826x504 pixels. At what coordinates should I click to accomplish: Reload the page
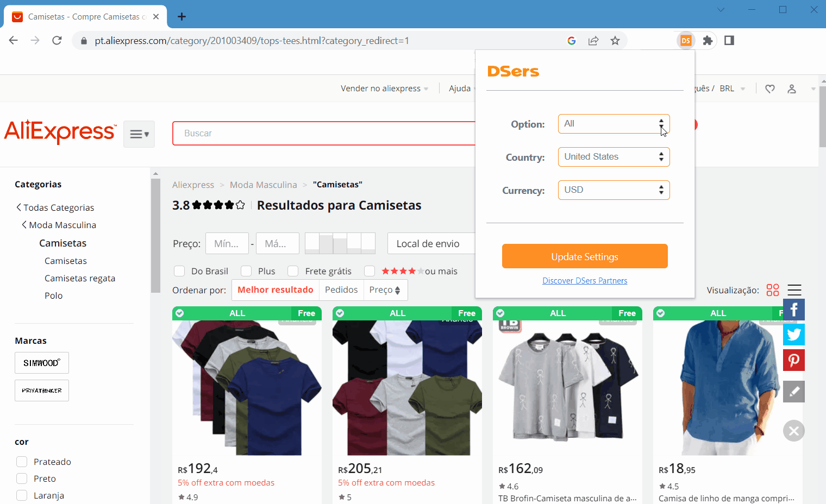57,41
